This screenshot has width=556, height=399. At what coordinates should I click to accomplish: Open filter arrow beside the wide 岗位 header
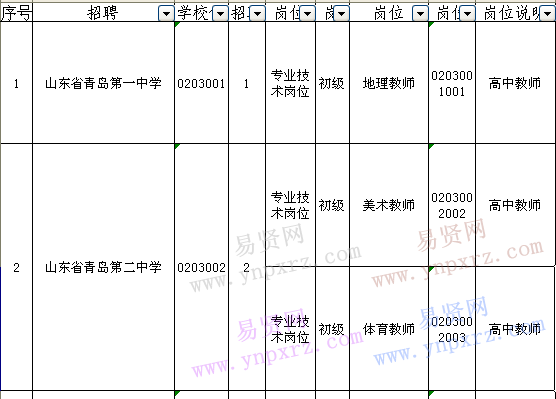point(420,14)
